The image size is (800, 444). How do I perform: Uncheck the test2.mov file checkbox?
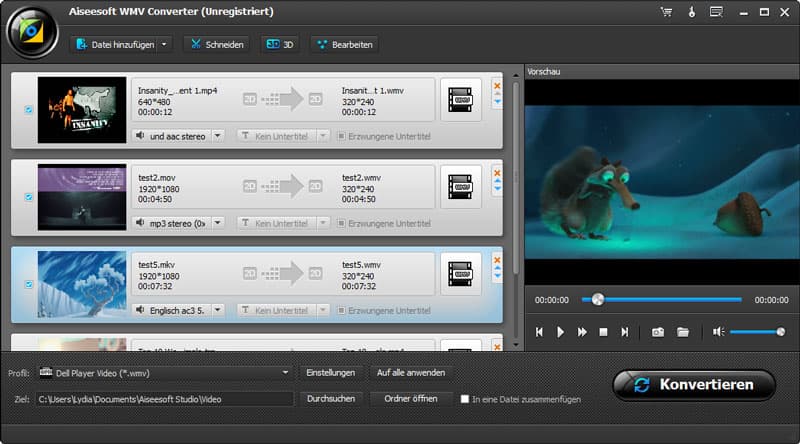[x=29, y=197]
